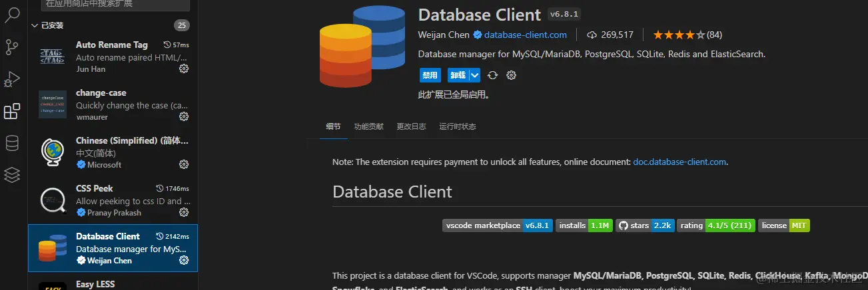
Task: Open Run and Debug view
Action: tap(12, 79)
